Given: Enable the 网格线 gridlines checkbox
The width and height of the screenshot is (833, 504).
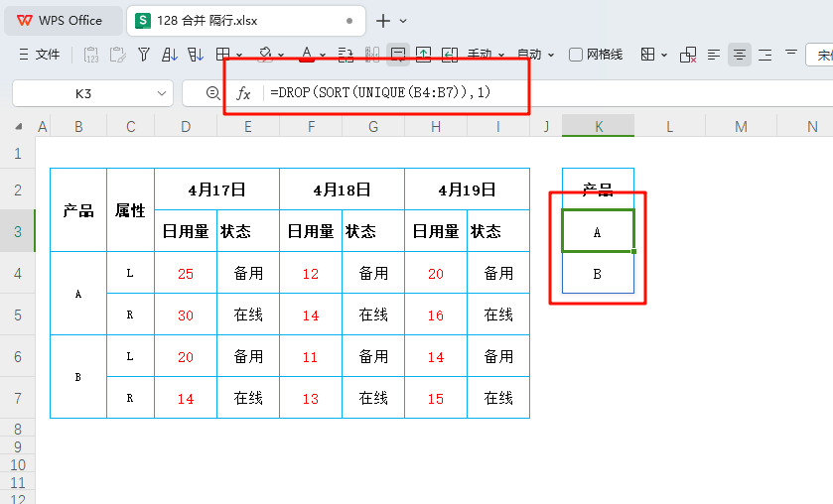Looking at the screenshot, I should [575, 55].
